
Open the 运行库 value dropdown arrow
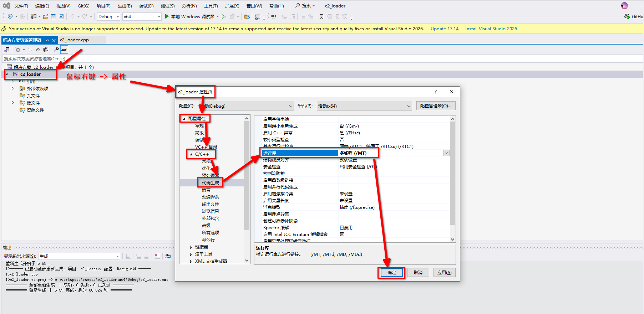coord(446,153)
